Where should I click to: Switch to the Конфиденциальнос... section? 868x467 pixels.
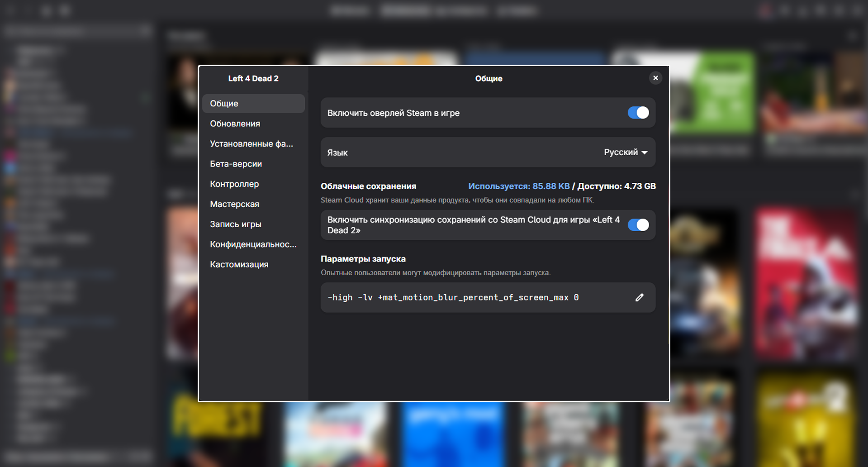[253, 244]
